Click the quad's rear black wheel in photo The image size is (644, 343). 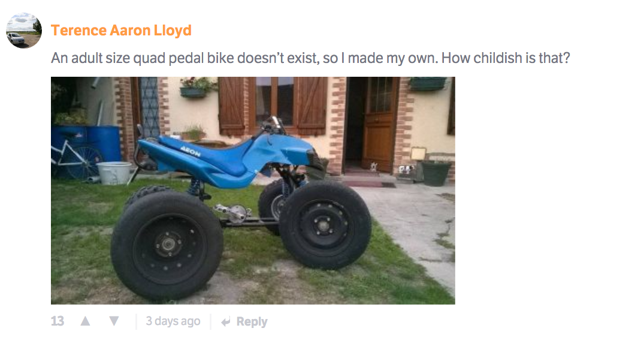167,245
